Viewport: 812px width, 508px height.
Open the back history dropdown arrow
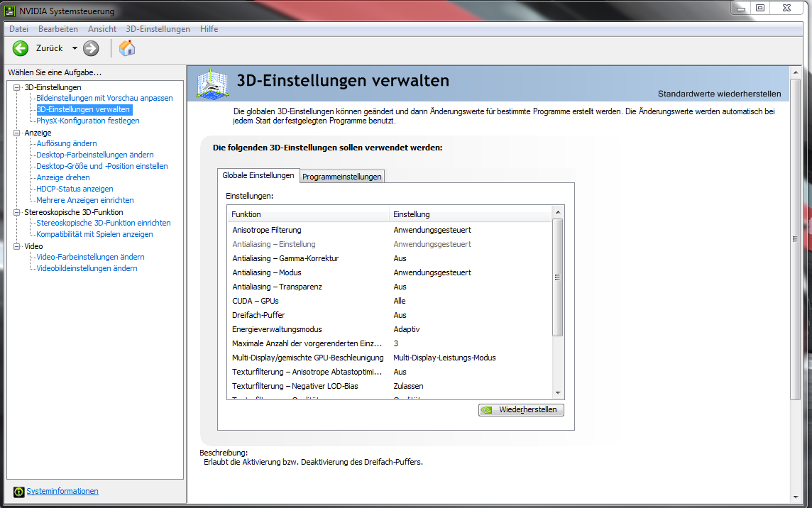75,48
